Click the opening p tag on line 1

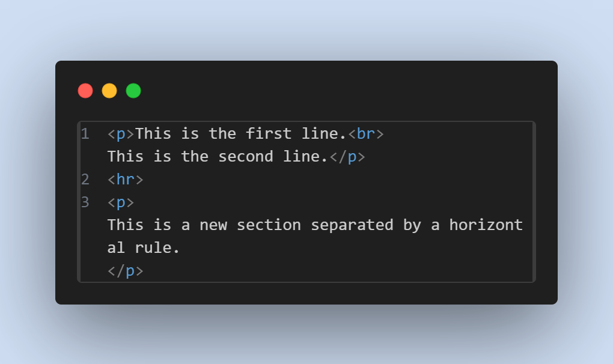coord(121,135)
